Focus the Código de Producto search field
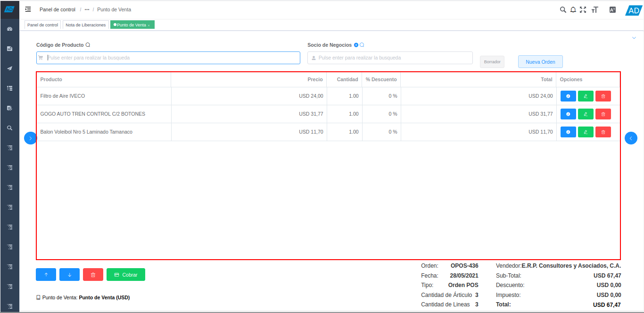This screenshot has height=313, width=644. click(x=168, y=58)
